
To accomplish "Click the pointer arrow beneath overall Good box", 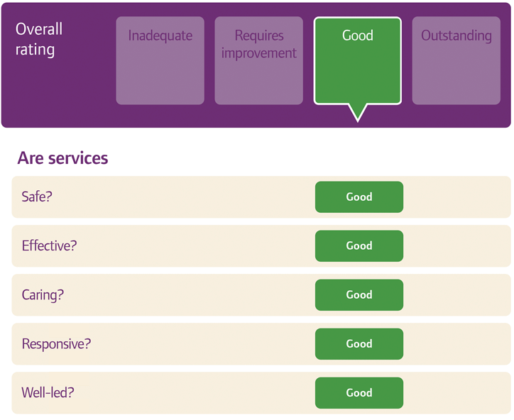I will click(358, 112).
